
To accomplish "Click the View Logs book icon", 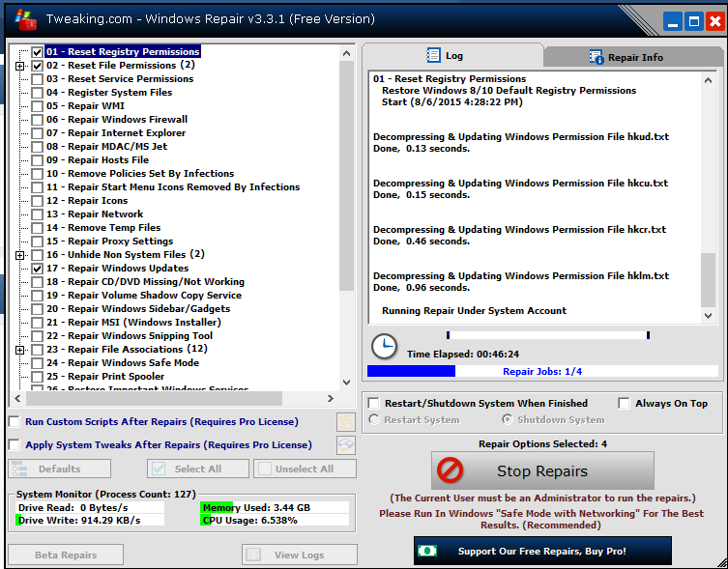I will pyautogui.click(x=253, y=555).
